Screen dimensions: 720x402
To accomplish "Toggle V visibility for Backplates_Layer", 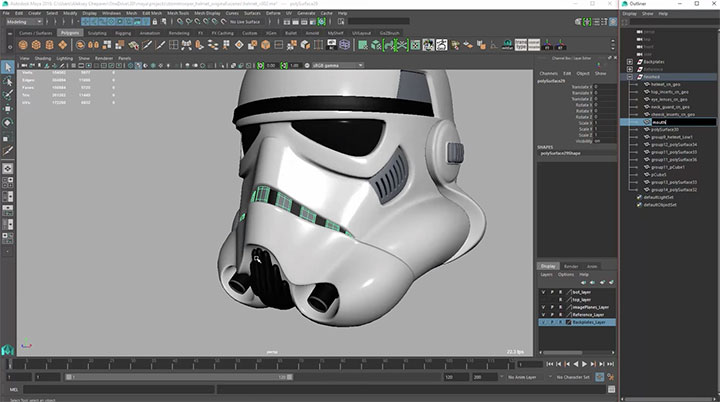I will point(543,322).
